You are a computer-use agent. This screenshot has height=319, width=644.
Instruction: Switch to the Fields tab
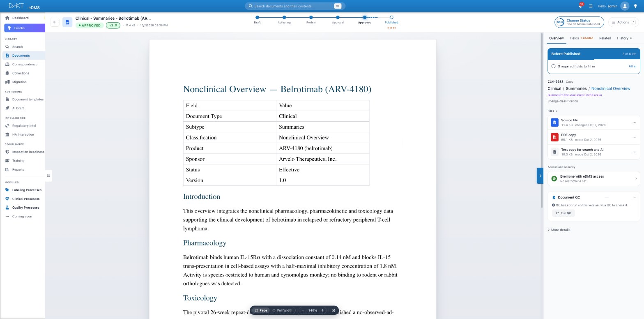[x=581, y=38]
